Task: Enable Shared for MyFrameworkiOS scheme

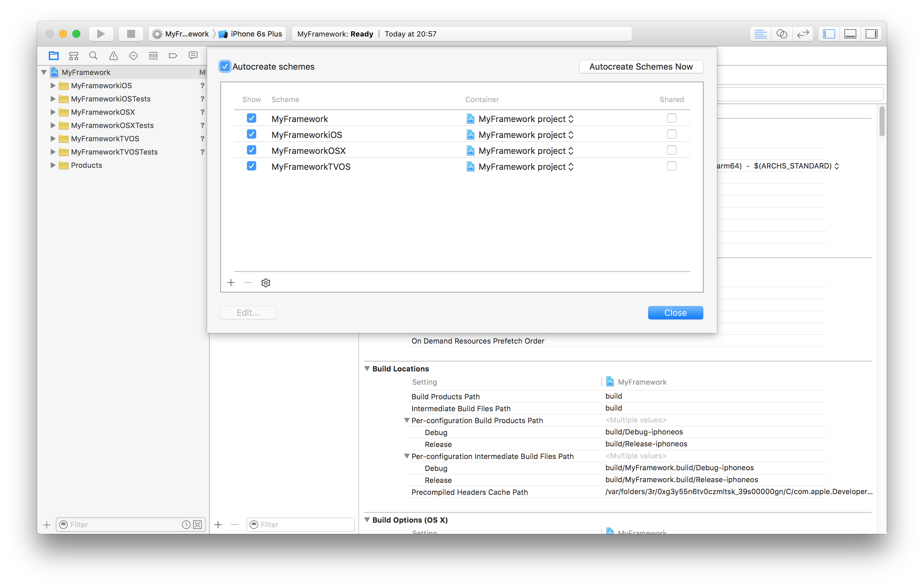Action: [671, 134]
